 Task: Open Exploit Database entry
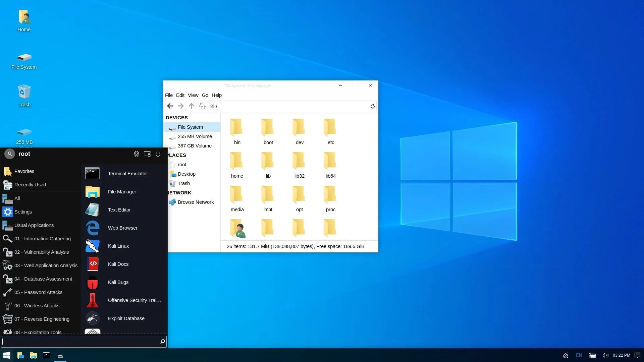tap(124, 318)
